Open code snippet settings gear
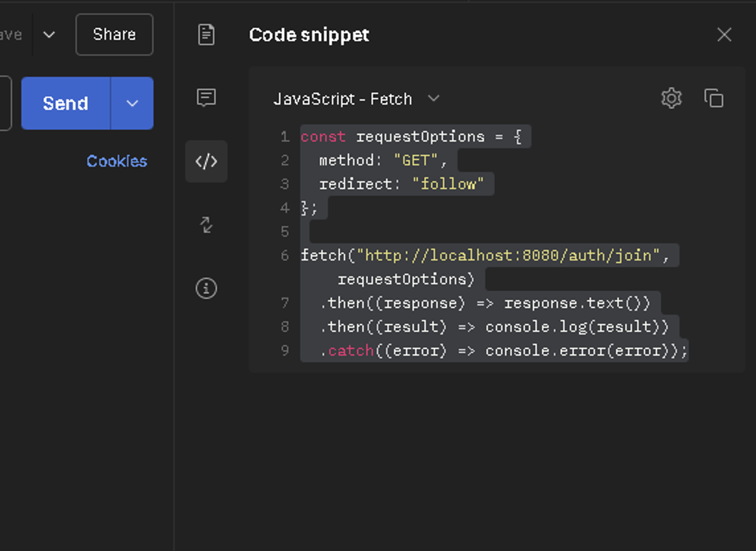The height and width of the screenshot is (551, 756). click(671, 99)
